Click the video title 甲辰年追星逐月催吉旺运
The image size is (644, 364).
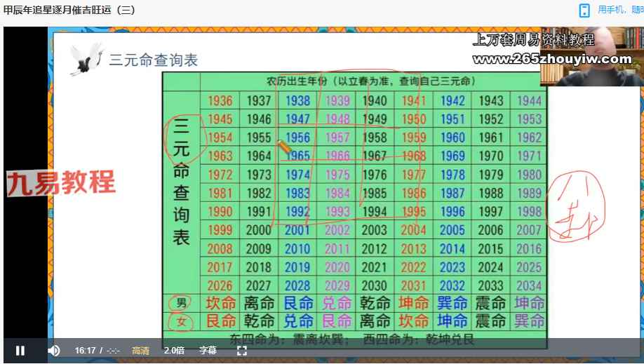pos(69,10)
